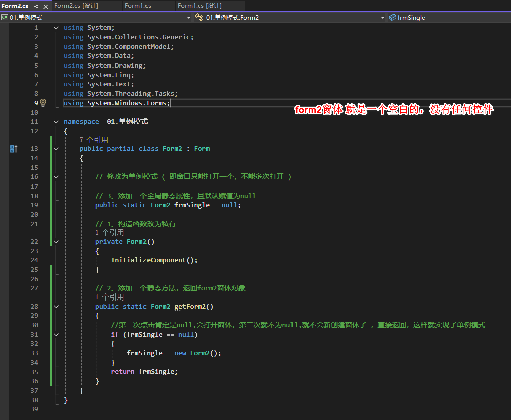Close the Form2.cs tab
The width and height of the screenshot is (511, 420).
[45, 7]
